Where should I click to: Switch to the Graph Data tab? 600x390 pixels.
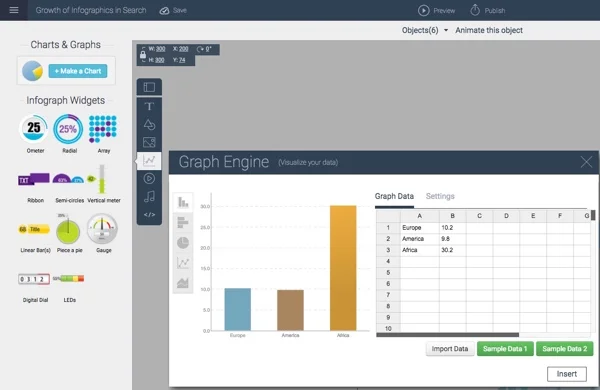[x=394, y=196]
